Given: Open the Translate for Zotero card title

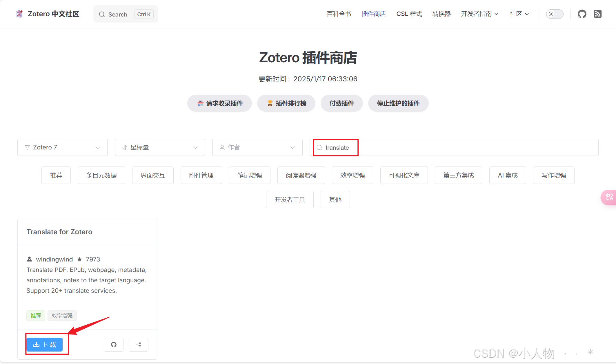Looking at the screenshot, I should [59, 232].
